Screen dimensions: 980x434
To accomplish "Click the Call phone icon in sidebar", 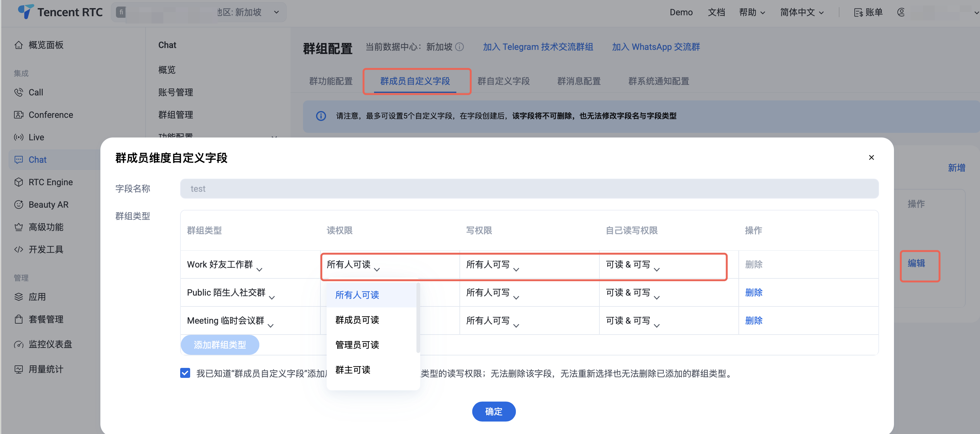I will 19,92.
